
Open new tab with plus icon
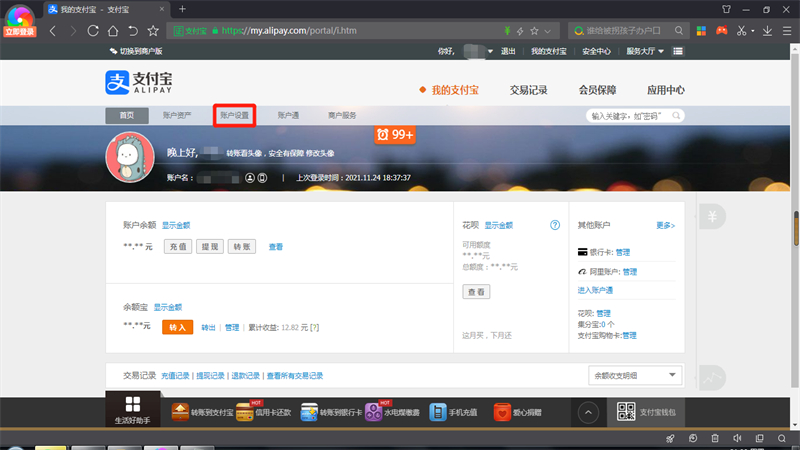[182, 9]
